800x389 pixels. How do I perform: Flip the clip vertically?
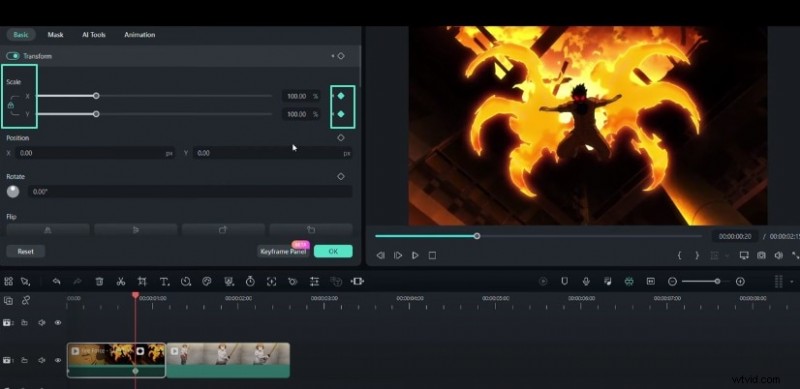click(136, 230)
